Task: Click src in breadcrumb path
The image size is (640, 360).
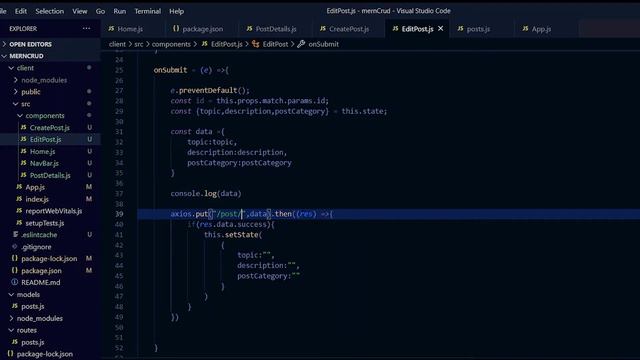Action: pyautogui.click(x=139, y=44)
